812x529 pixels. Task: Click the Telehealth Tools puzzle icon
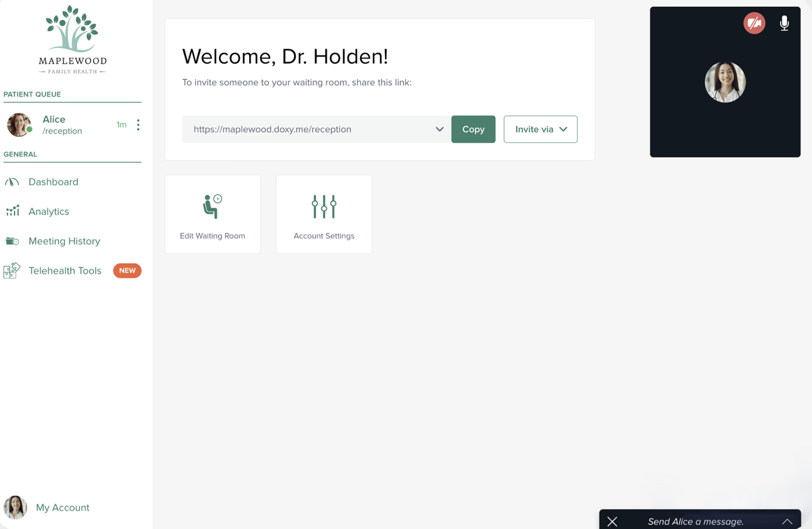[x=12, y=270]
